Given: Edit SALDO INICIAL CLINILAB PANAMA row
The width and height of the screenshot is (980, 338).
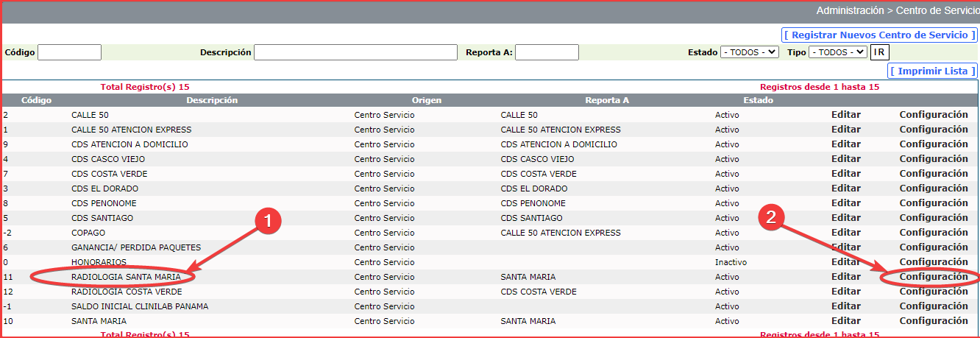Looking at the screenshot, I should pyautogui.click(x=846, y=306).
